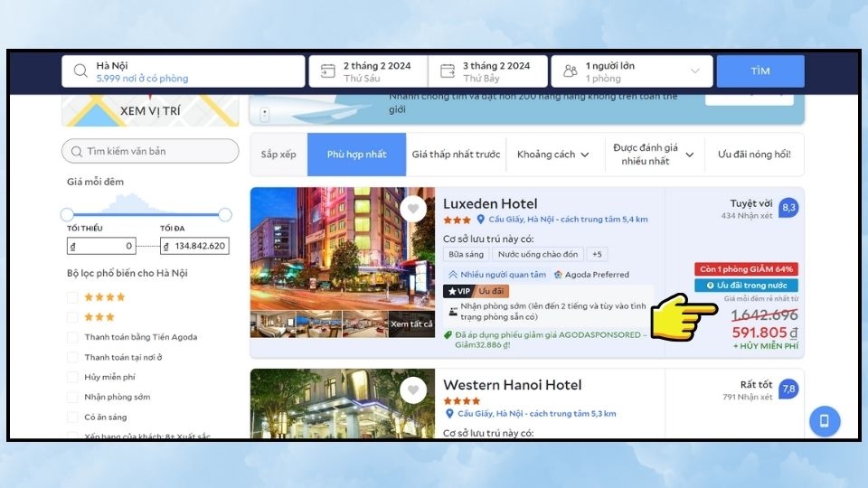Click the magnifier in the text search box
This screenshot has height=488, width=868.
pos(76,151)
